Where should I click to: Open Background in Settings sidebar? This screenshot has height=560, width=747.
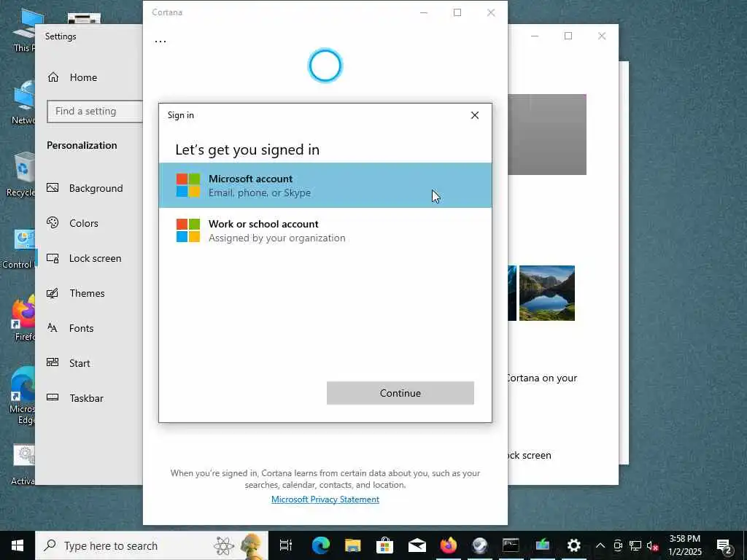(88, 188)
